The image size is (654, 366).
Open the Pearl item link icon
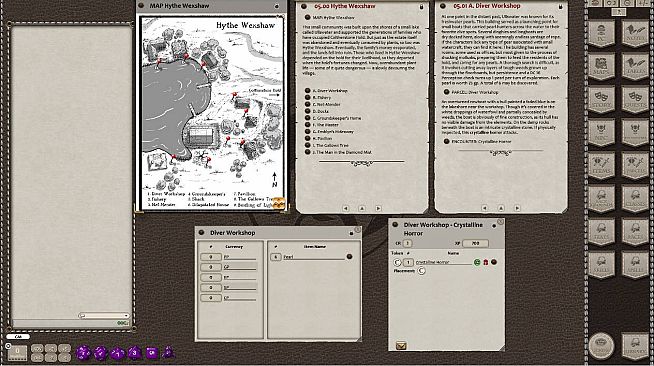[x=350, y=257]
